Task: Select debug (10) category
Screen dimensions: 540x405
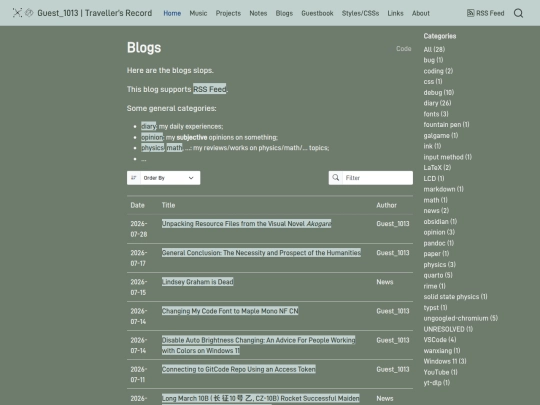Action: tap(439, 92)
